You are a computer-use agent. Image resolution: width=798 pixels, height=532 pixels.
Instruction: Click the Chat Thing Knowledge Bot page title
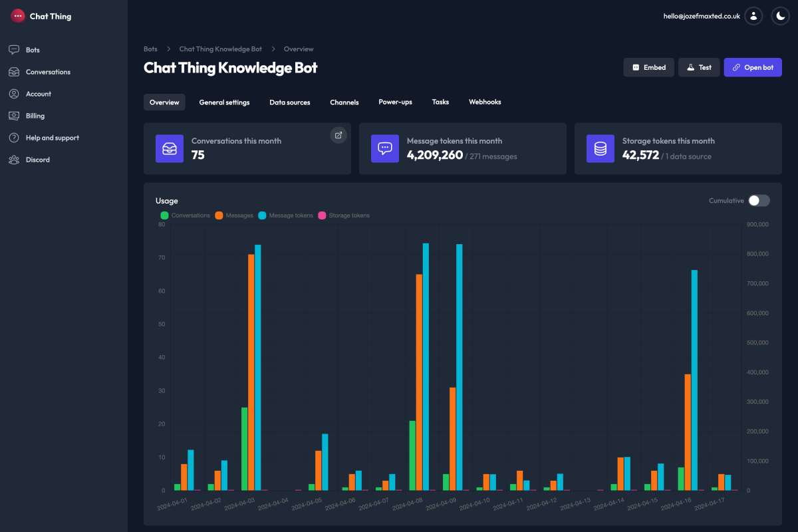pyautogui.click(x=231, y=67)
